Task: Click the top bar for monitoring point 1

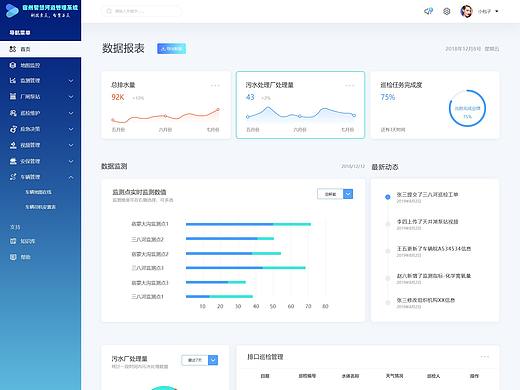Action: point(248,224)
